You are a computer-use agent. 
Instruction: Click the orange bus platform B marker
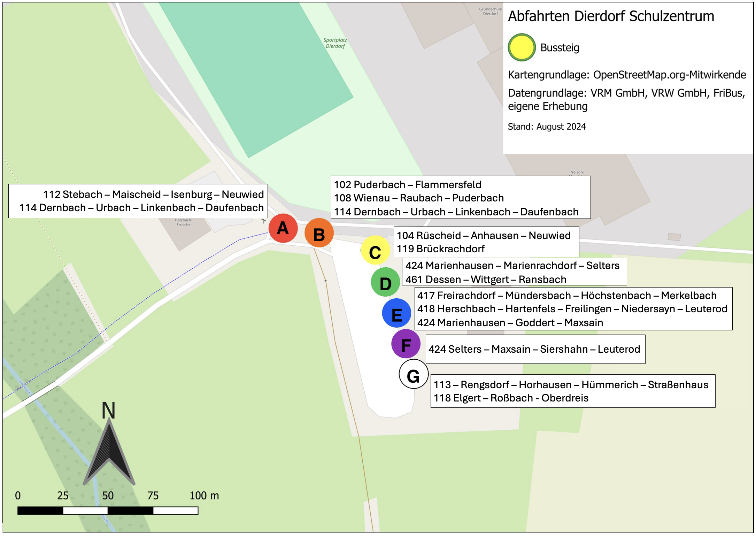(319, 233)
